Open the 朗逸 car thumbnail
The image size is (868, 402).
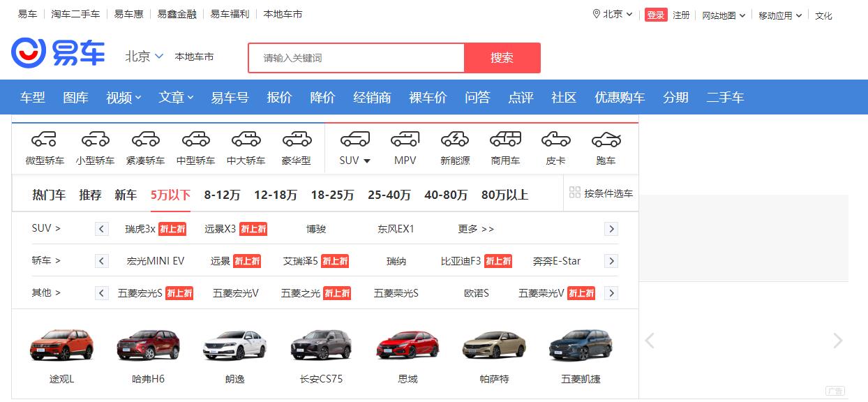click(x=234, y=345)
